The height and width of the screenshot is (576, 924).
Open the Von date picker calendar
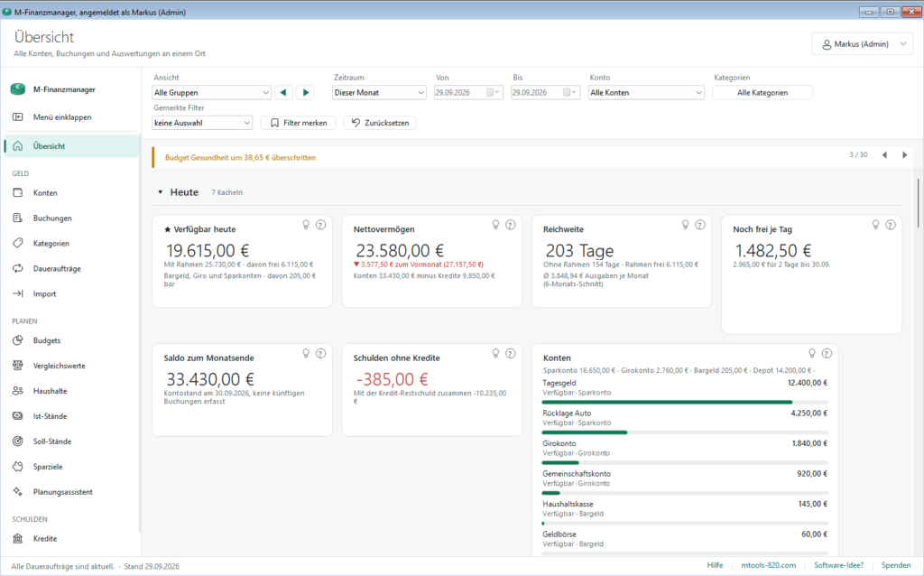[494, 93]
